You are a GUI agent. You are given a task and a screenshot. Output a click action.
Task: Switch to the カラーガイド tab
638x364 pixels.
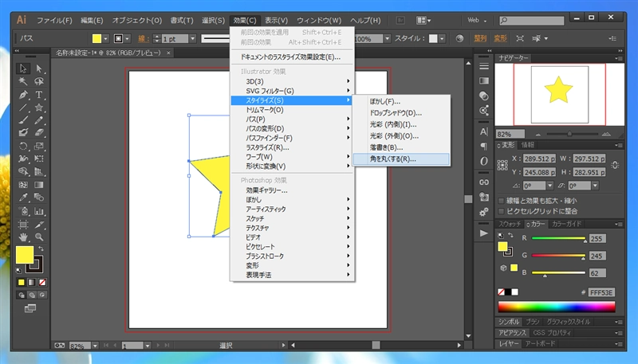click(x=566, y=224)
